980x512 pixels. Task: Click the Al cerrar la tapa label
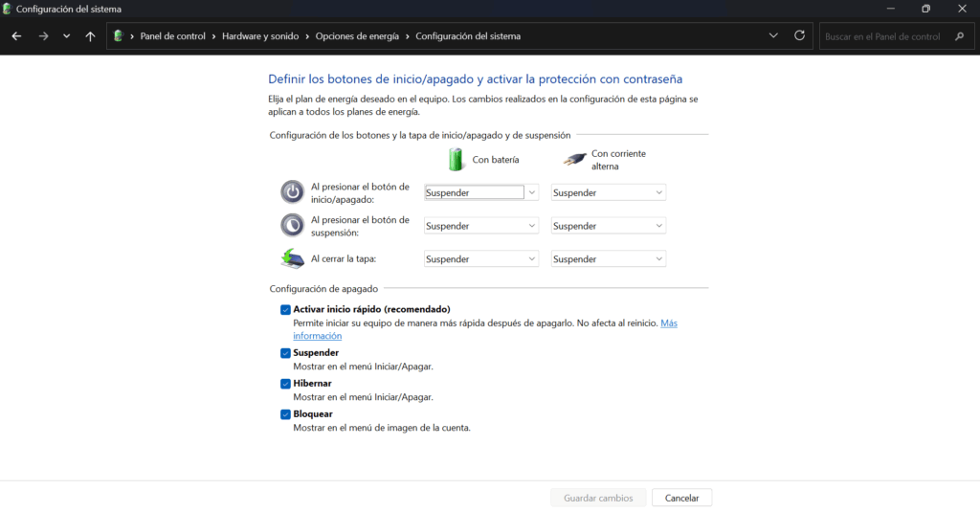point(344,258)
